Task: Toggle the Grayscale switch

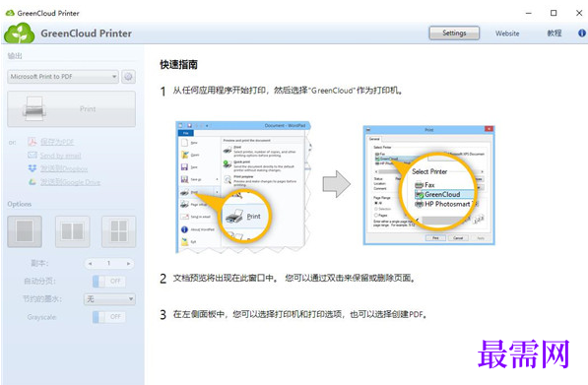Action: click(x=109, y=317)
